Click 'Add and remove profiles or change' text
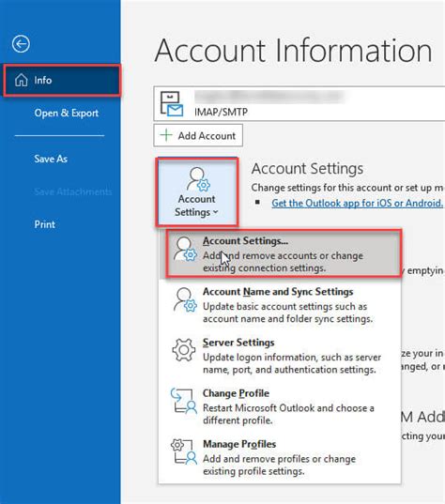 click(x=279, y=459)
